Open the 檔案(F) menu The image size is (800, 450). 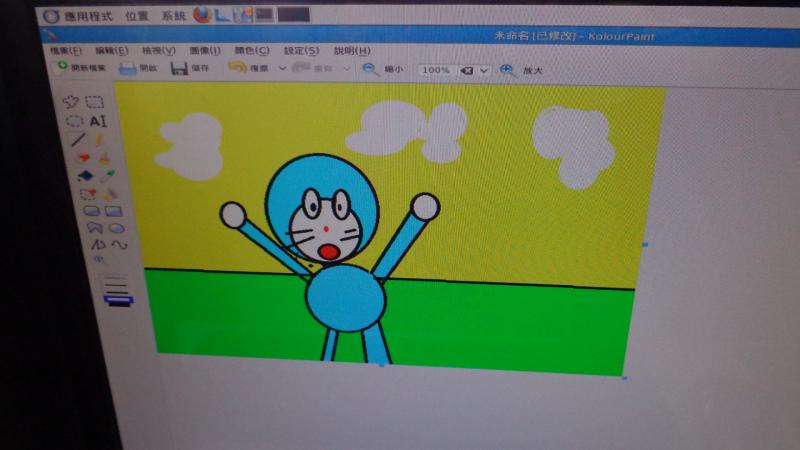[66, 51]
